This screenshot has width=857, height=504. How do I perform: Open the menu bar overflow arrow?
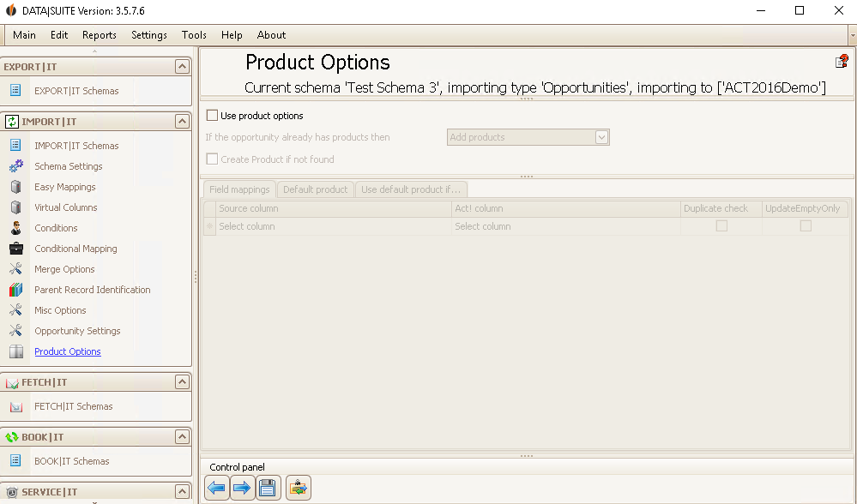point(853,35)
